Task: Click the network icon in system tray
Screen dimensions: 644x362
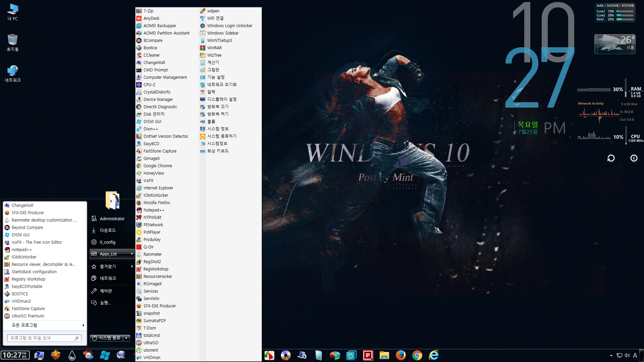Action: 619,355
